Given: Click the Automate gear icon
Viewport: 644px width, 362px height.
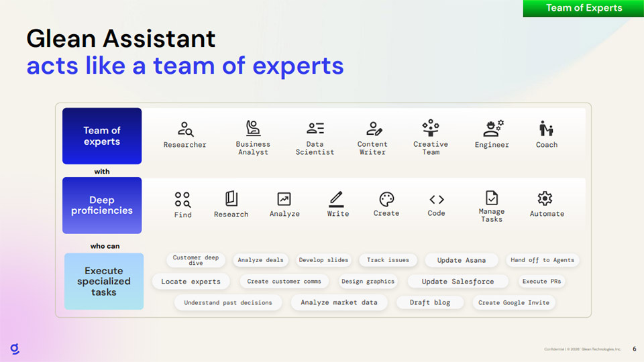Looking at the screenshot, I should point(545,198).
